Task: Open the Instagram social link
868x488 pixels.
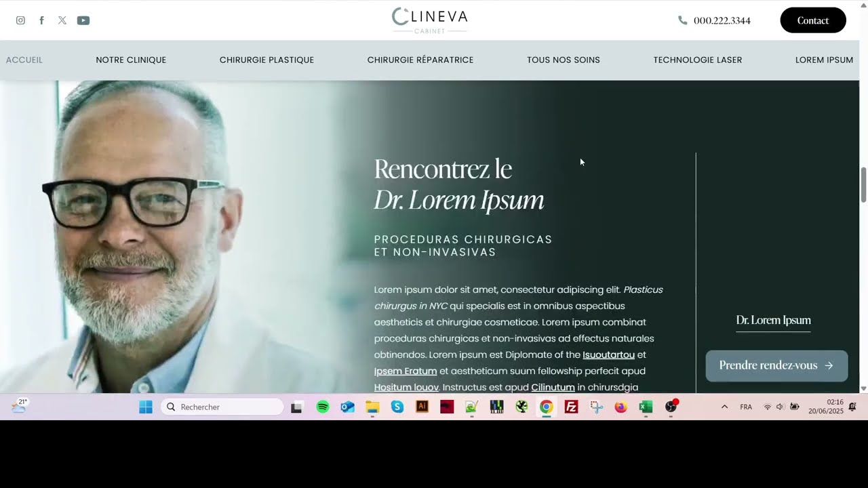Action: 20,20
